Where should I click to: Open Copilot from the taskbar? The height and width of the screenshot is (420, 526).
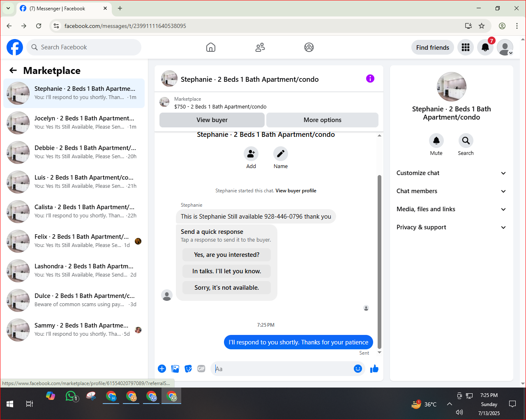[x=51, y=396]
